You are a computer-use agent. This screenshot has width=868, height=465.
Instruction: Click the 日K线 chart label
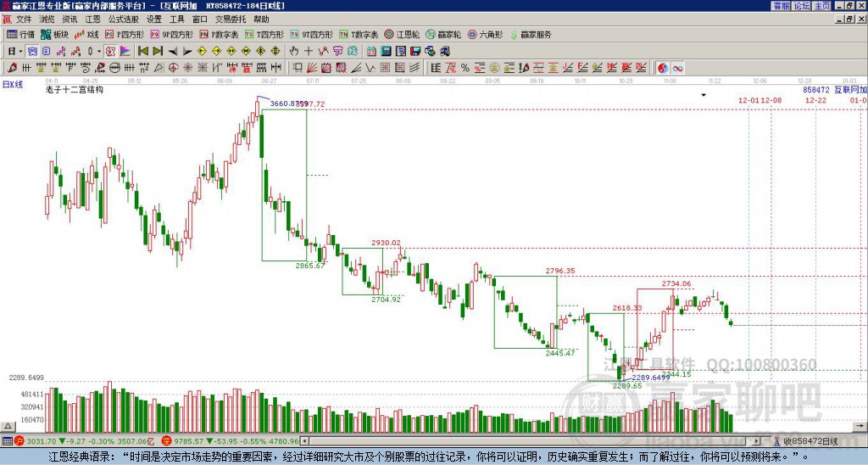point(13,84)
